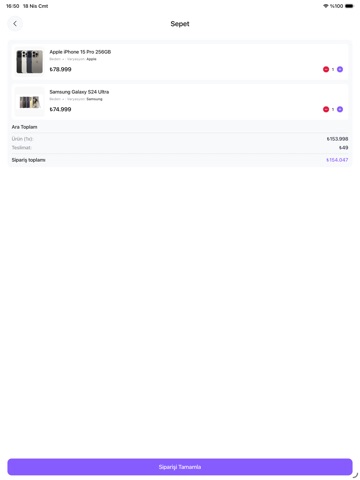Tap the Sipariş toplamı amount ₺154.047
Viewport: 360px width, 480px height.
point(337,160)
